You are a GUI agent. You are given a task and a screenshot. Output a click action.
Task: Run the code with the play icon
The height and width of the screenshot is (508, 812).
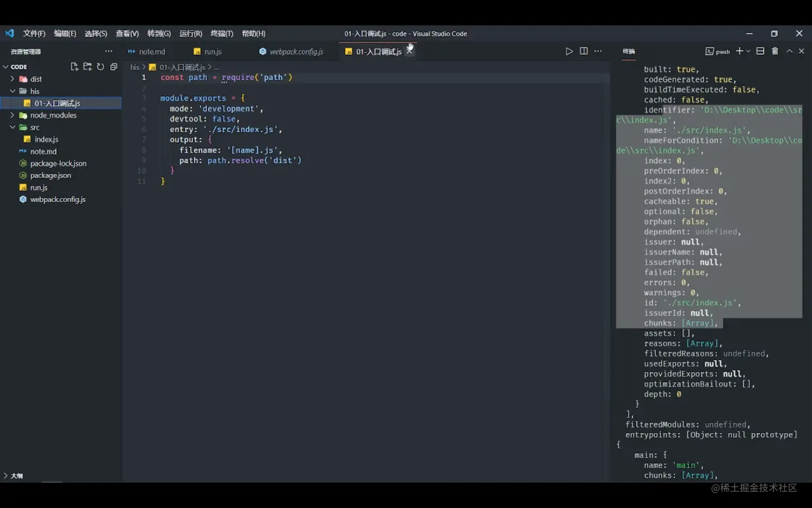point(569,51)
